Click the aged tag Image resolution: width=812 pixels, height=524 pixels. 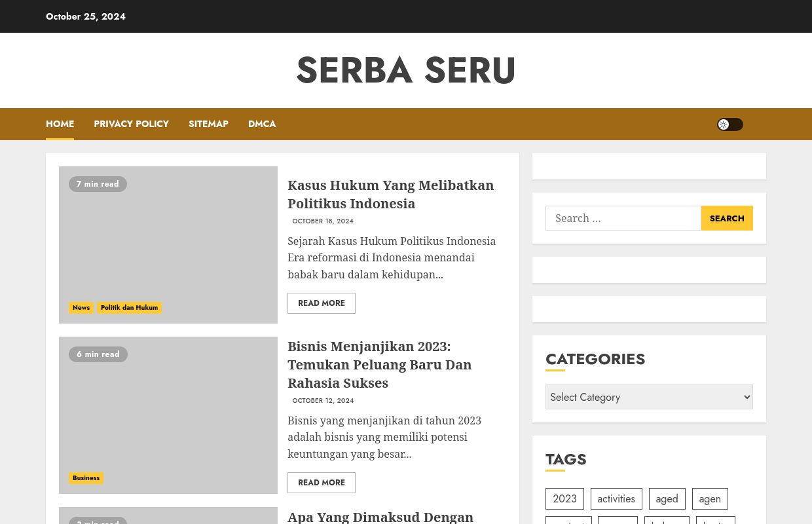coord(667,498)
